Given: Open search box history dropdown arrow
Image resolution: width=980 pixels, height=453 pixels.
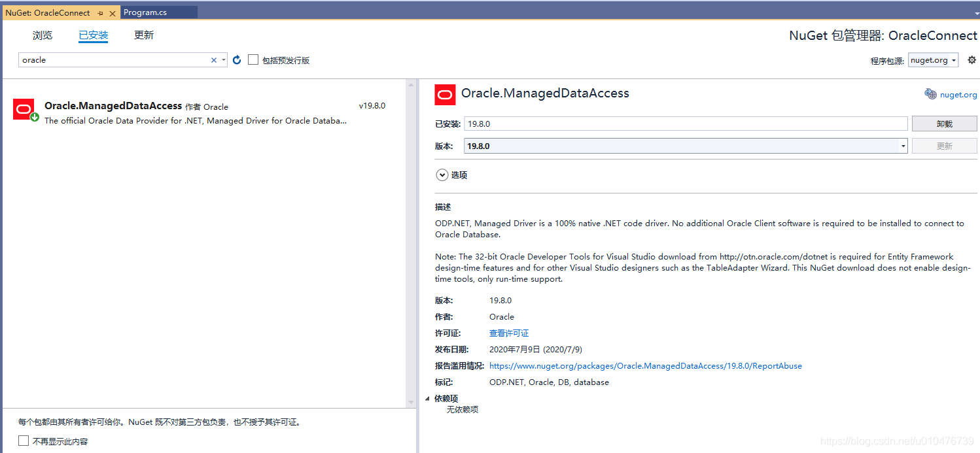Looking at the screenshot, I should click(224, 60).
